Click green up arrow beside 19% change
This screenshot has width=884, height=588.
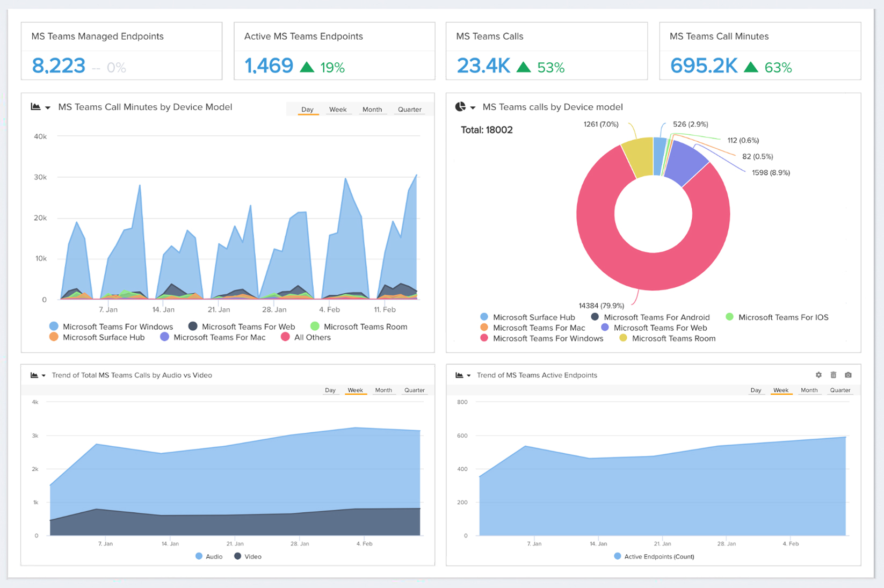(x=307, y=67)
